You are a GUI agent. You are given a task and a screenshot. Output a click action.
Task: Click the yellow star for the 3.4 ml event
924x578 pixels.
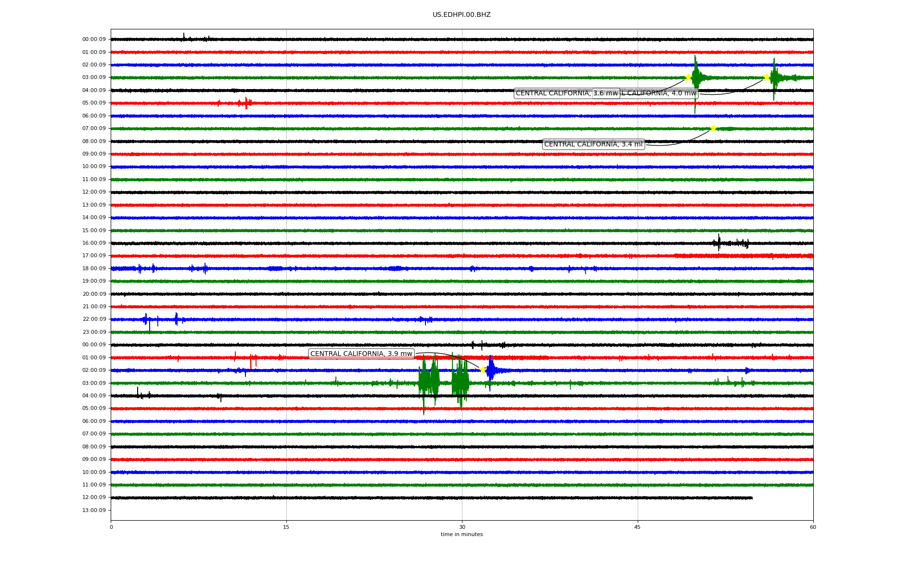[713, 128]
